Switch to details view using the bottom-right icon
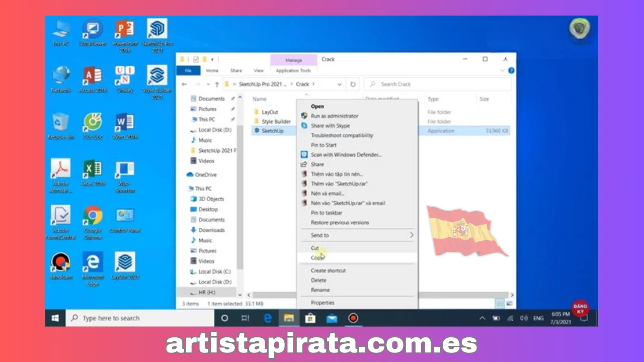Viewport: 644px width, 362px height. tap(500, 304)
